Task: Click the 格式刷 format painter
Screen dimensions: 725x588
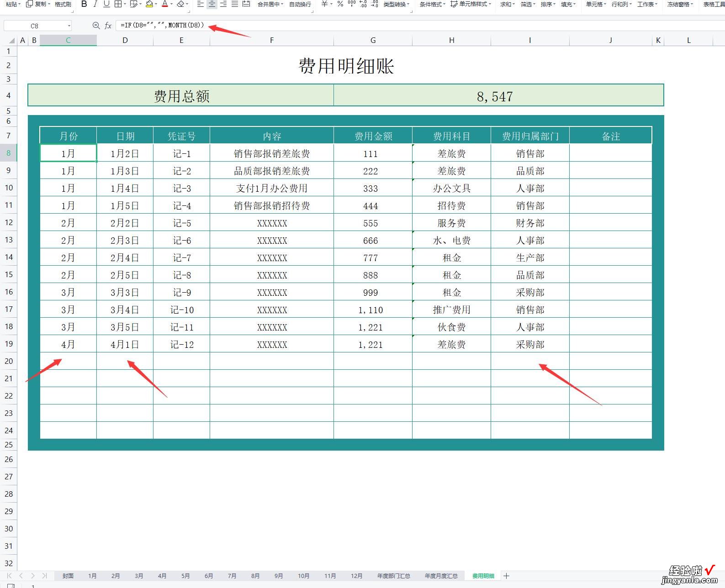Action: pyautogui.click(x=63, y=4)
